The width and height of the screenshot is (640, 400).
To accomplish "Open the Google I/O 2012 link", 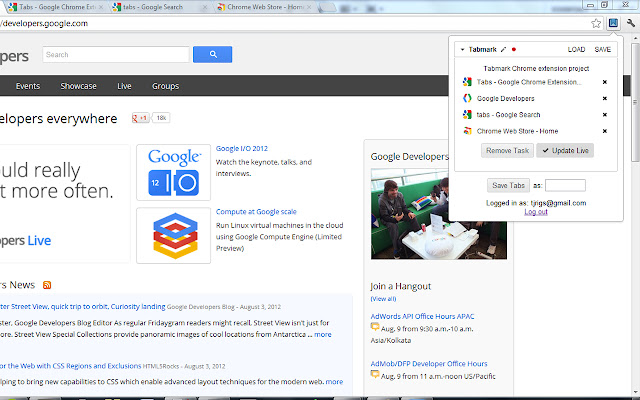I will point(242,149).
